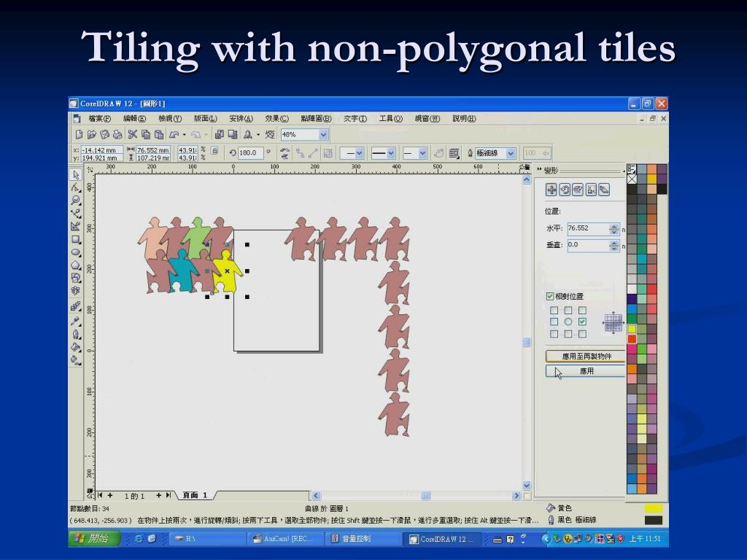Expand the Application launcher arrow
Viewport: 747px width, 560px height.
(x=258, y=135)
